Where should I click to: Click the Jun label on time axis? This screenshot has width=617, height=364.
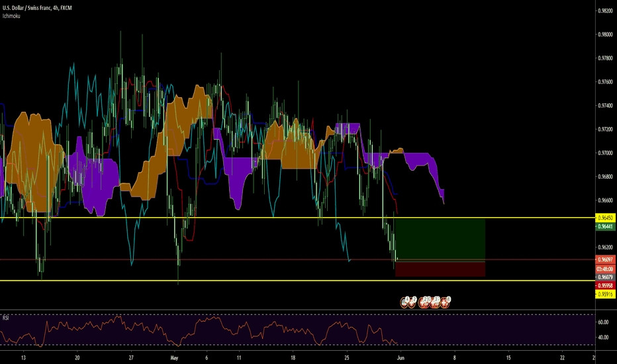coord(401,357)
